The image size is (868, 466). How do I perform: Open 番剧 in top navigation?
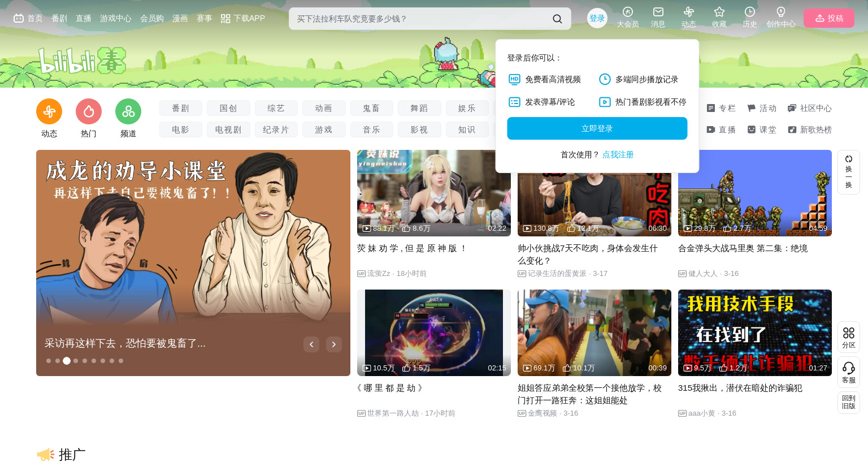tap(59, 18)
